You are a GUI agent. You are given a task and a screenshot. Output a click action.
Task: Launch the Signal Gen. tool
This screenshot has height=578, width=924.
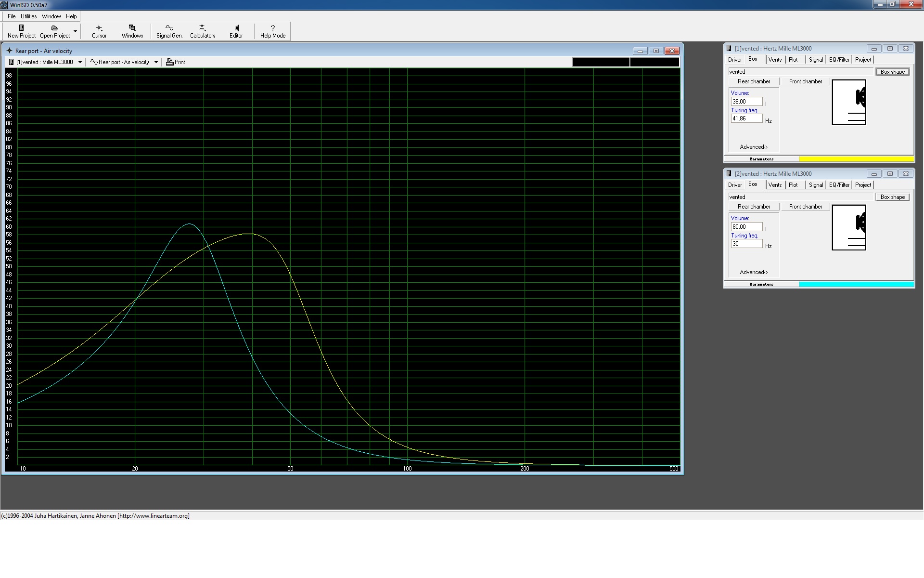click(169, 31)
